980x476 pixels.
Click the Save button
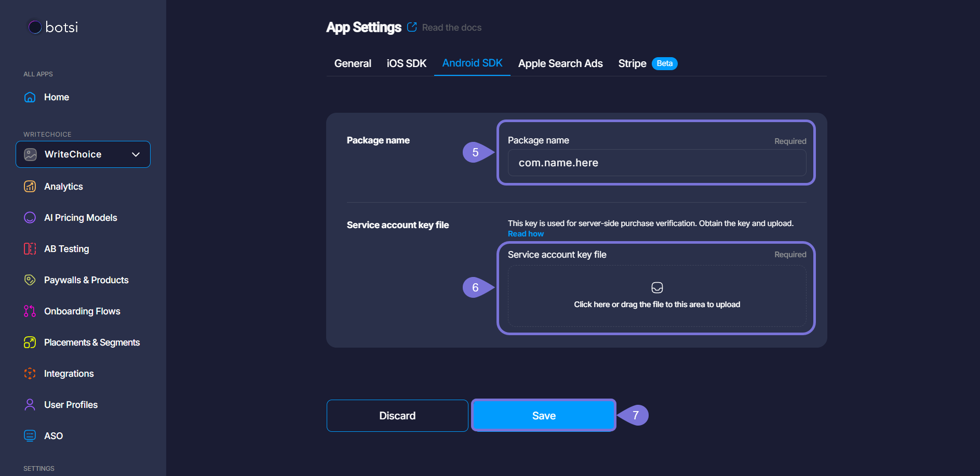pos(544,416)
